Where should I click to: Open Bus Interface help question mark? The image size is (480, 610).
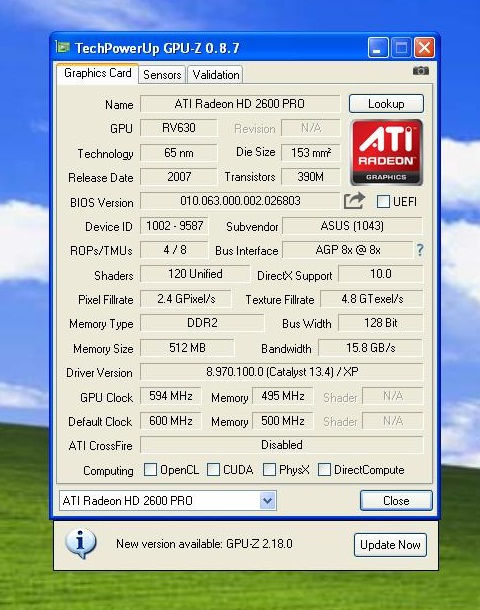[x=420, y=250]
